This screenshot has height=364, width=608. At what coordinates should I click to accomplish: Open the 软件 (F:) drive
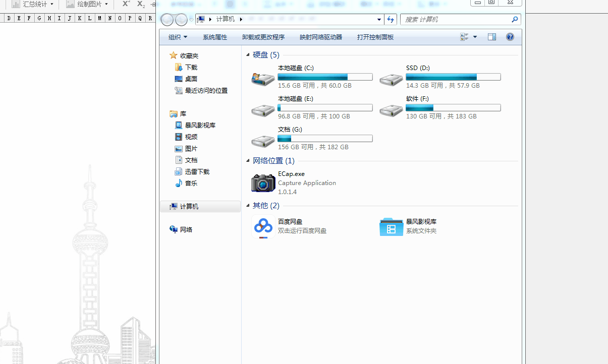(x=391, y=109)
